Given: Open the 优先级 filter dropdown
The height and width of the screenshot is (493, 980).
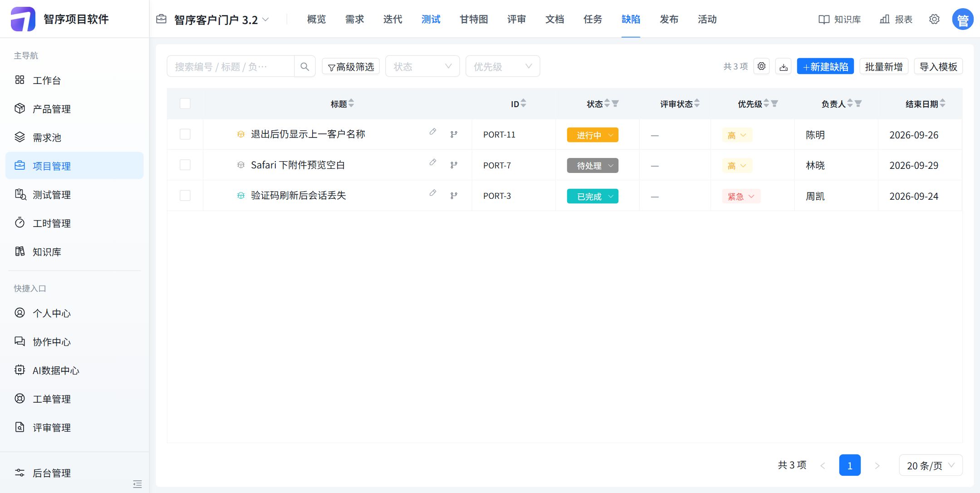Looking at the screenshot, I should pos(503,66).
